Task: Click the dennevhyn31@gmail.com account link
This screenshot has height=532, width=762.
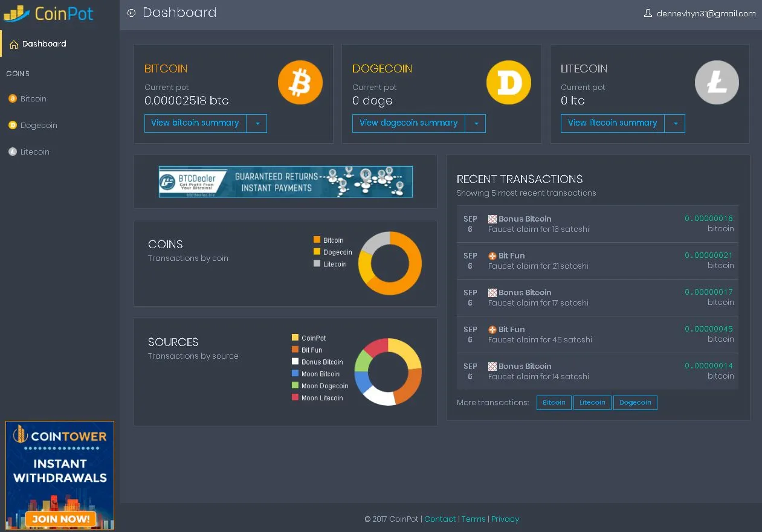Action: (706, 13)
